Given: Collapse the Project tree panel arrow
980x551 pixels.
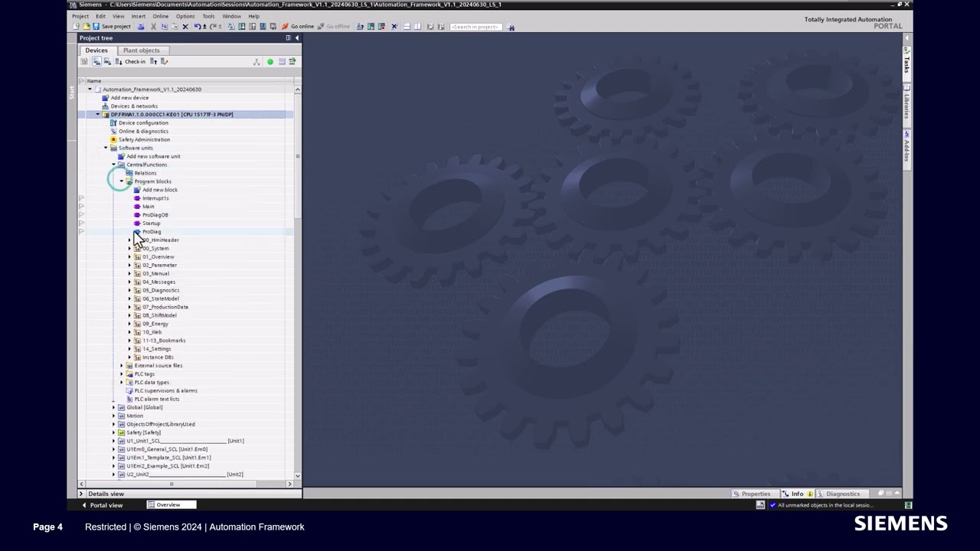Looking at the screenshot, I should [297, 37].
